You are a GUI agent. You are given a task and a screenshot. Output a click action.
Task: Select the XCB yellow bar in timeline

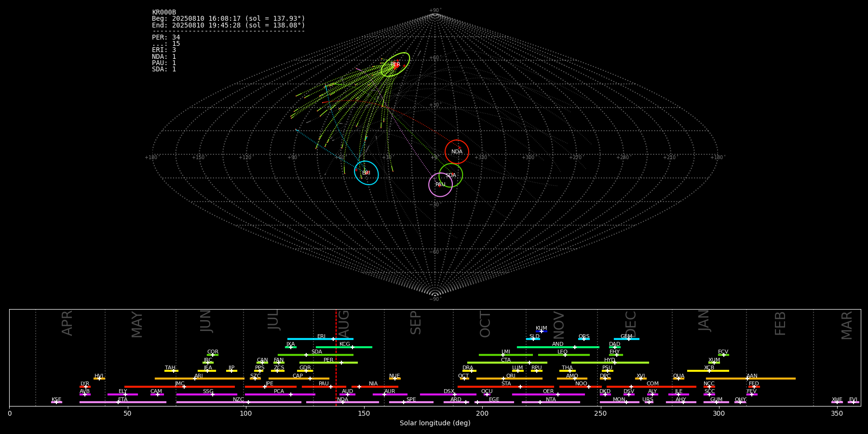708,370
